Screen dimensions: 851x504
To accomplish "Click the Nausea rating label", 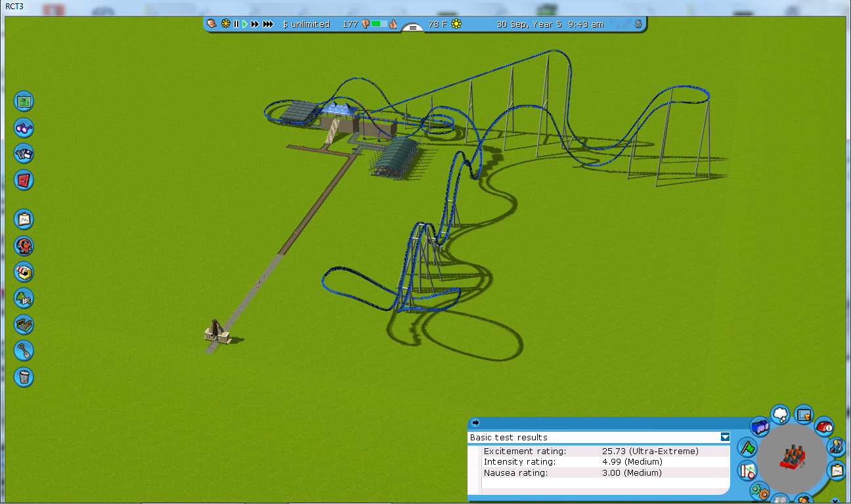I will (515, 472).
